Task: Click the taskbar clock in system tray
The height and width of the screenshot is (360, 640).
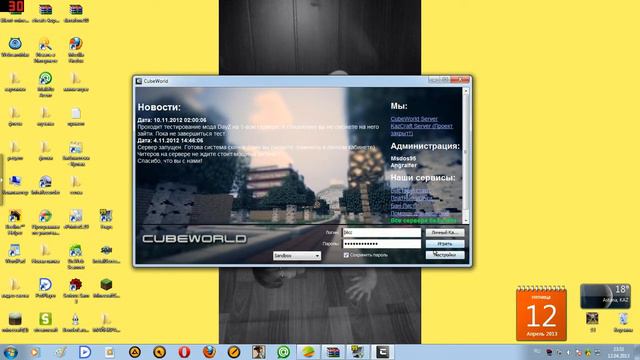Action: 619,352
